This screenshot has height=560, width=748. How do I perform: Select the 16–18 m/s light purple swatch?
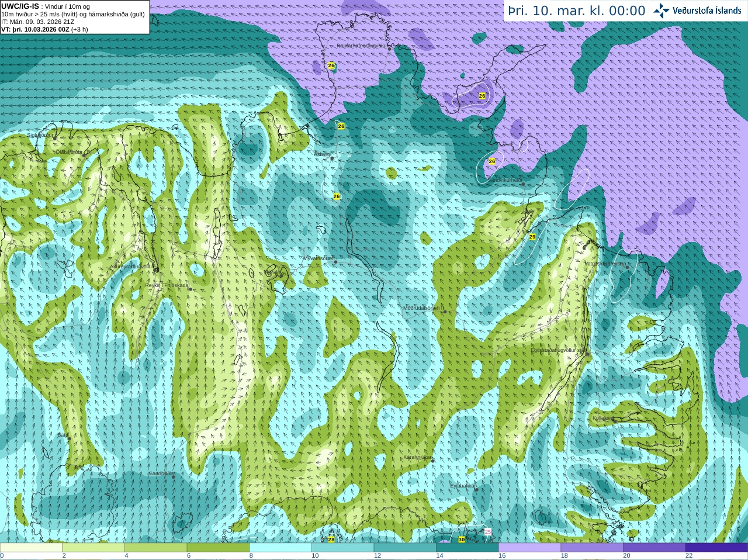529,547
